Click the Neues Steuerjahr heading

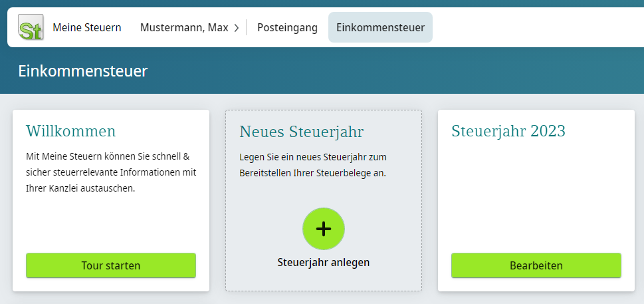tap(301, 131)
